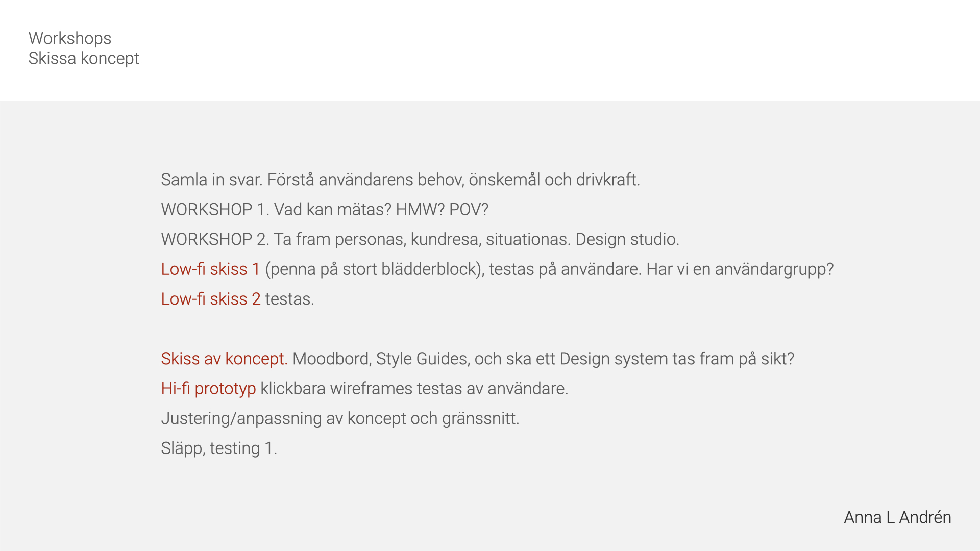Click the 'Släpp, testing 1.' line
The image size is (980, 551).
pyautogui.click(x=219, y=448)
